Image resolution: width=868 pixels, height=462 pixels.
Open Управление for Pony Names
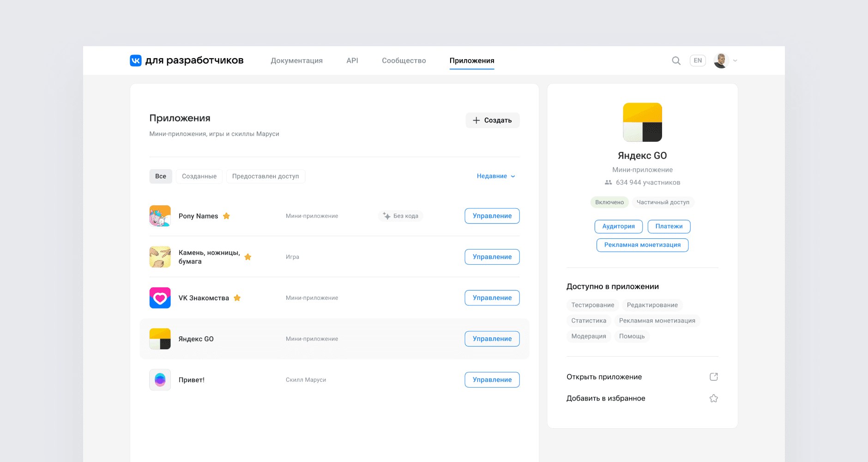coord(492,216)
